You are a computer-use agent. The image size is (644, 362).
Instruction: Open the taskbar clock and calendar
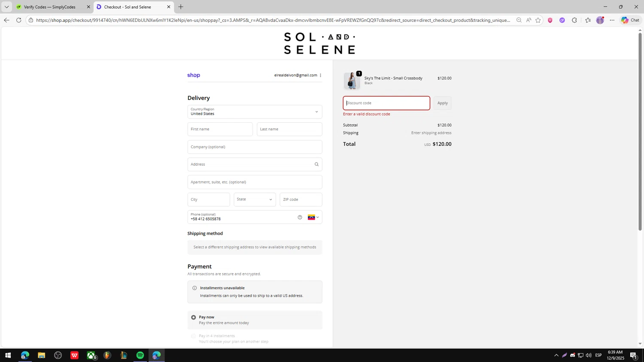615,355
